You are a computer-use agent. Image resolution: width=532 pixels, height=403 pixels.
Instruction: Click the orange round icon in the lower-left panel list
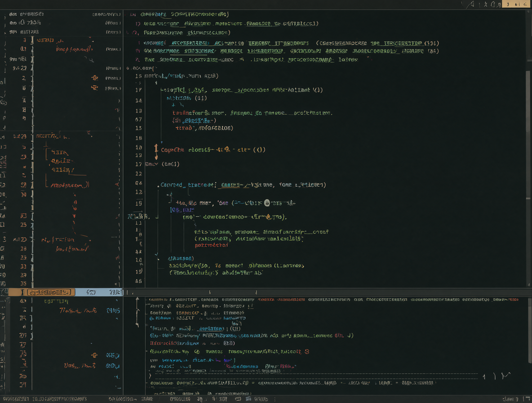pyautogui.click(x=94, y=355)
